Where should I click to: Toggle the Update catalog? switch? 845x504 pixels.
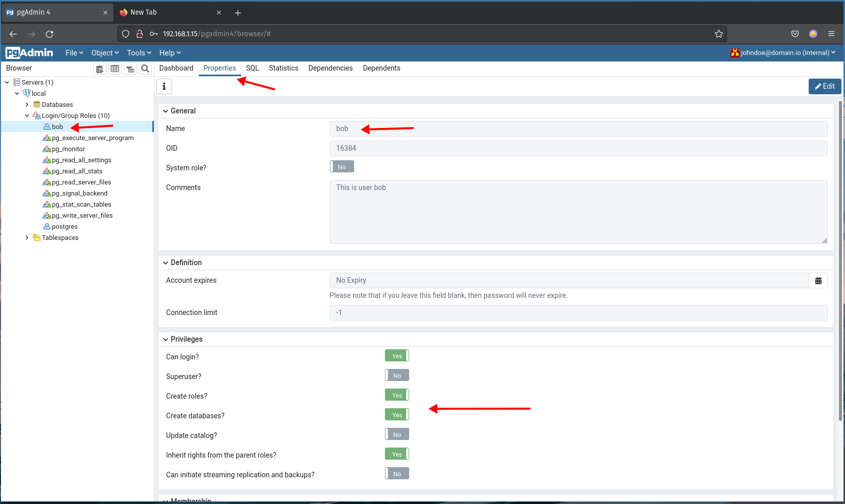tap(397, 434)
